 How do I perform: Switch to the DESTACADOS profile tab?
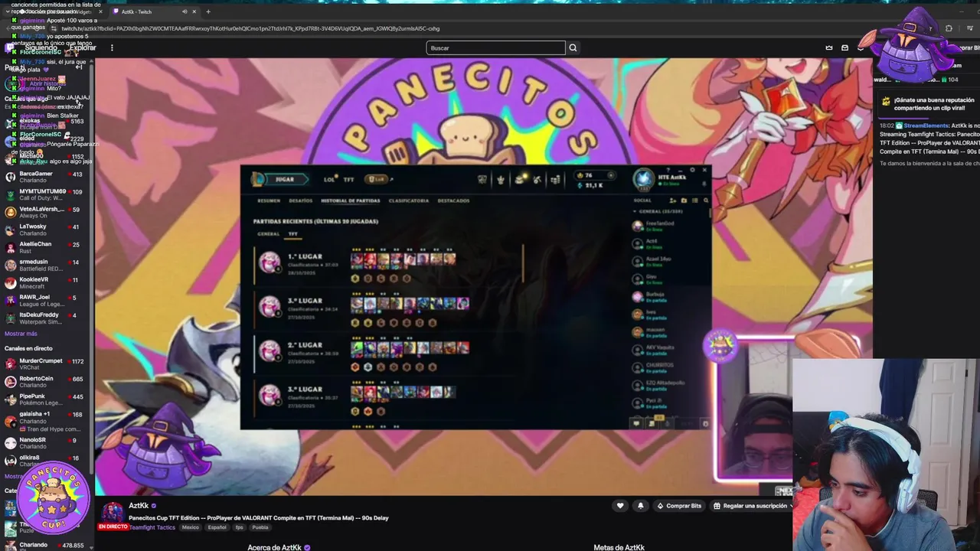453,201
